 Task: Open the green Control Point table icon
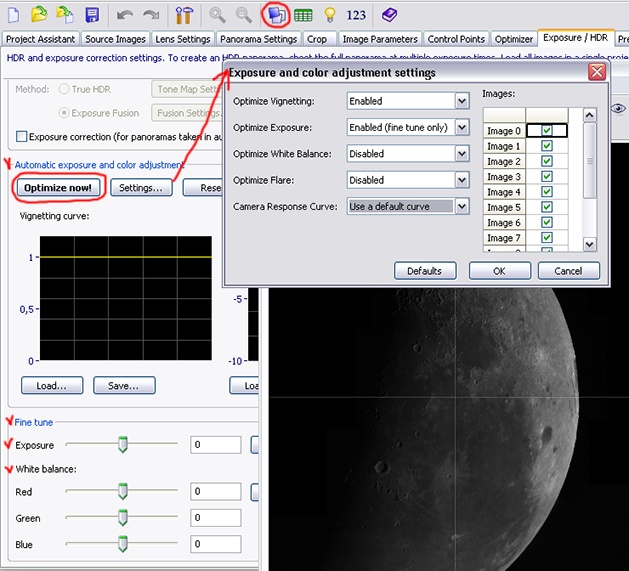302,15
